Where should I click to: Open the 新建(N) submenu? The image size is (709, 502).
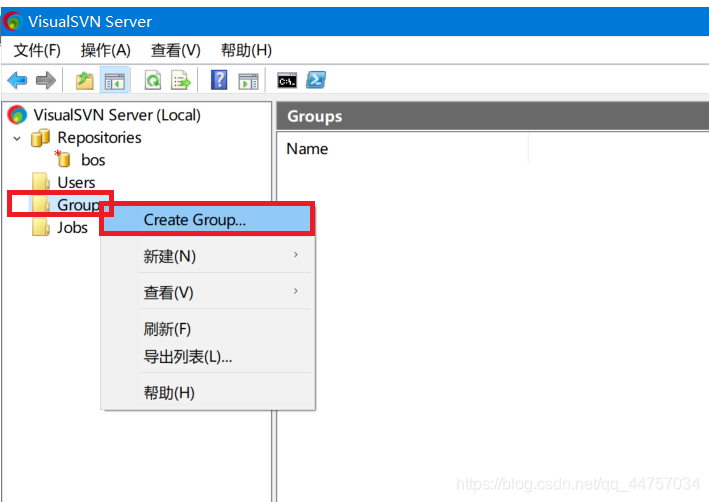[x=208, y=256]
